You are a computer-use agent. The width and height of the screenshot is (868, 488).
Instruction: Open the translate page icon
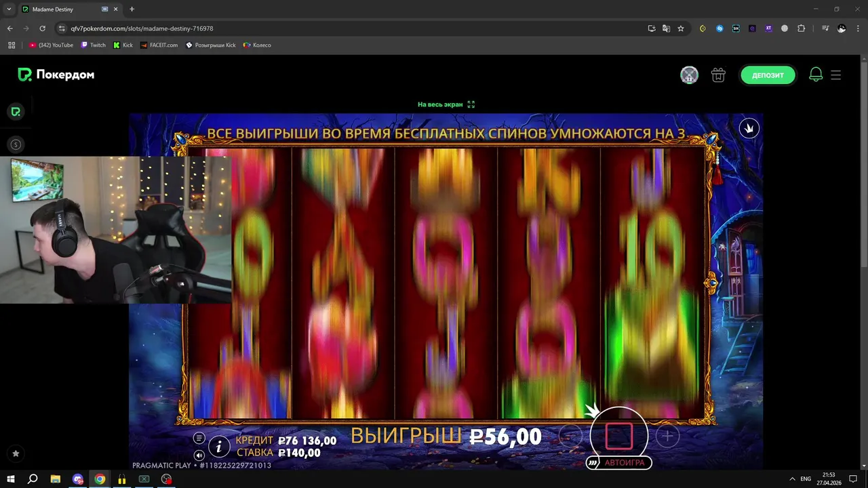pos(666,28)
